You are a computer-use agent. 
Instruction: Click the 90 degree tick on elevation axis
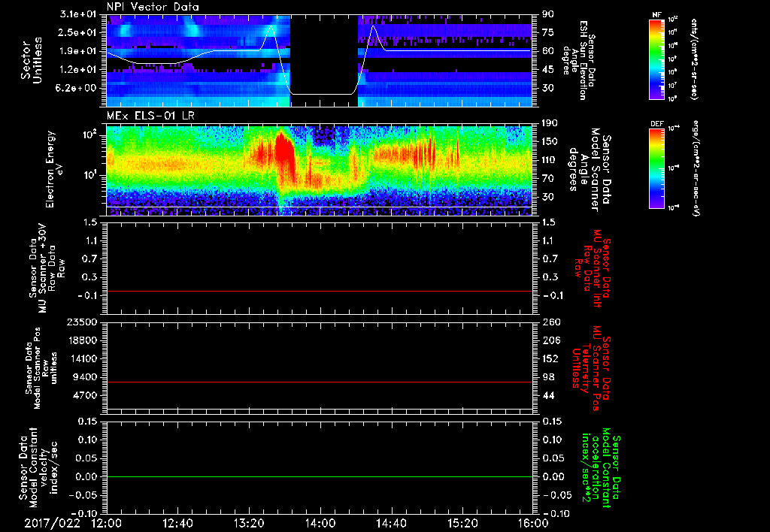(x=547, y=14)
